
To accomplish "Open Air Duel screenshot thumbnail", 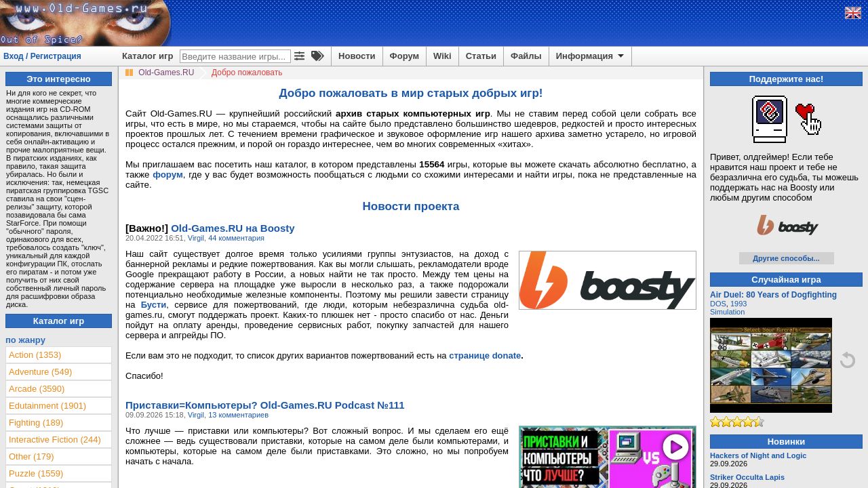I will [771, 365].
